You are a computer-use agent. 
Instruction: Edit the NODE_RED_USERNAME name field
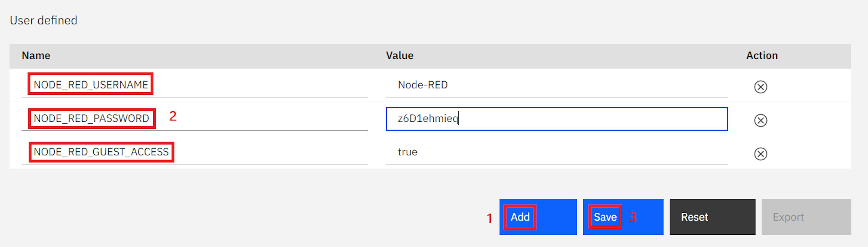pyautogui.click(x=194, y=85)
